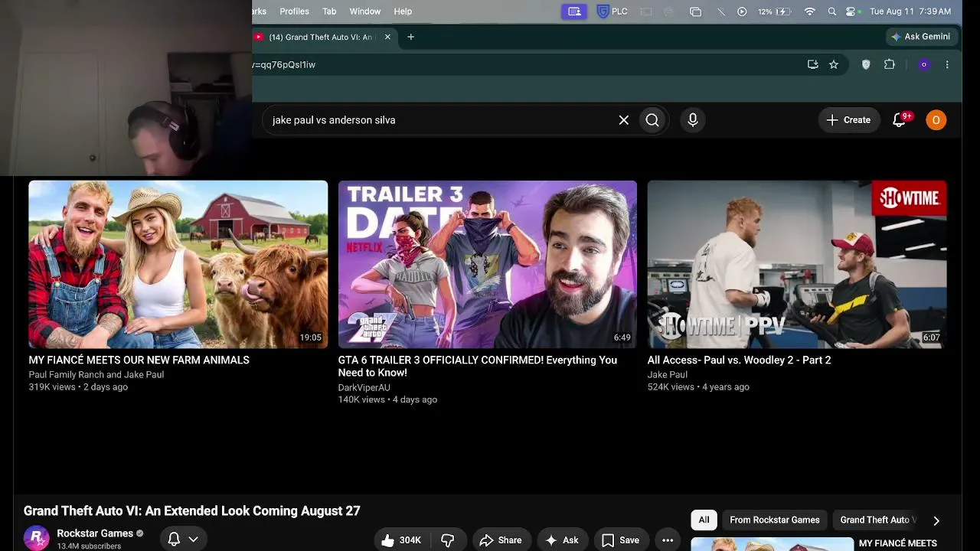Open title MY FIANCÉ MEETS OUR NEW FARM ANIMALS
This screenshot has width=980, height=551.
(139, 360)
